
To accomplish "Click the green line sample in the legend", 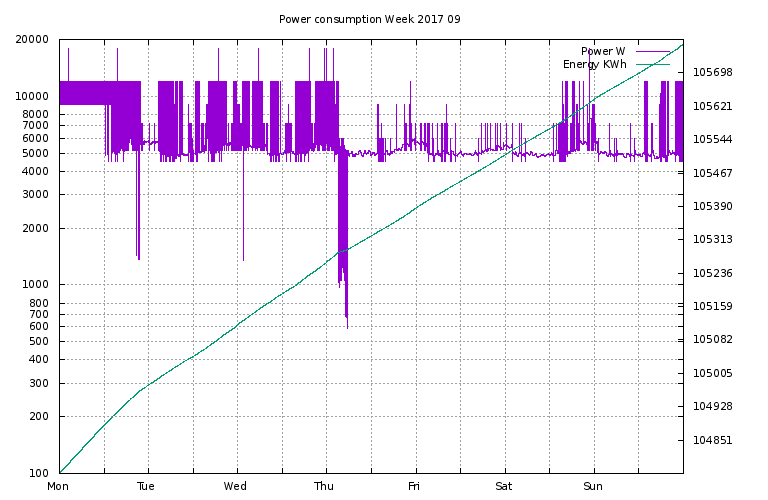I will (x=650, y=64).
